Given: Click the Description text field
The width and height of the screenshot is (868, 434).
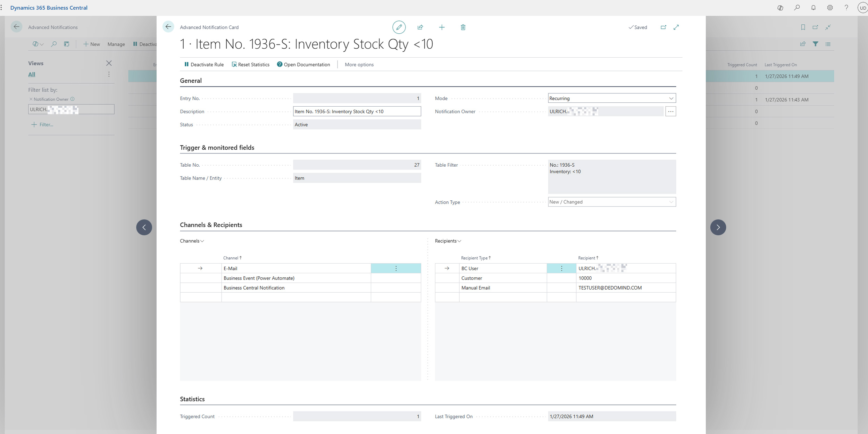Looking at the screenshot, I should click(357, 111).
